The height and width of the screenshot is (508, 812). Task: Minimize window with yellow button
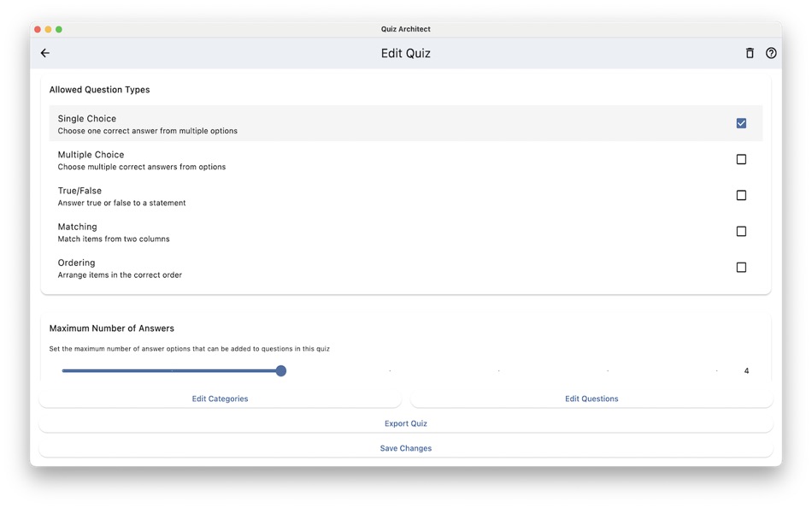click(x=48, y=30)
